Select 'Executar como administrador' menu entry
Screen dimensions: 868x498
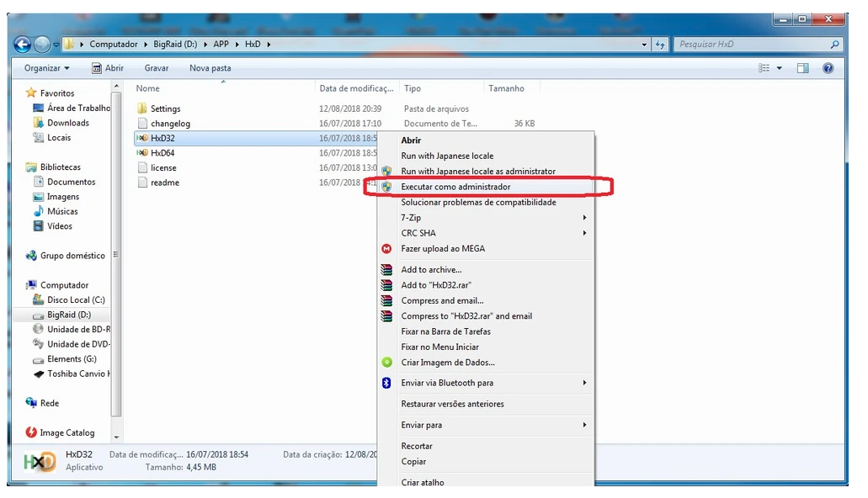click(x=455, y=187)
